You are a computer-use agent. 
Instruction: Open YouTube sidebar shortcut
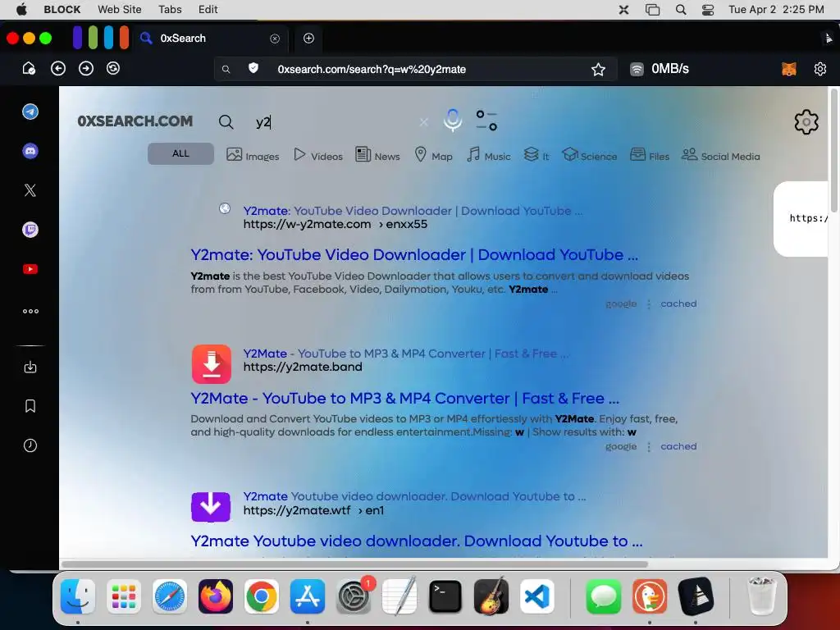30,269
